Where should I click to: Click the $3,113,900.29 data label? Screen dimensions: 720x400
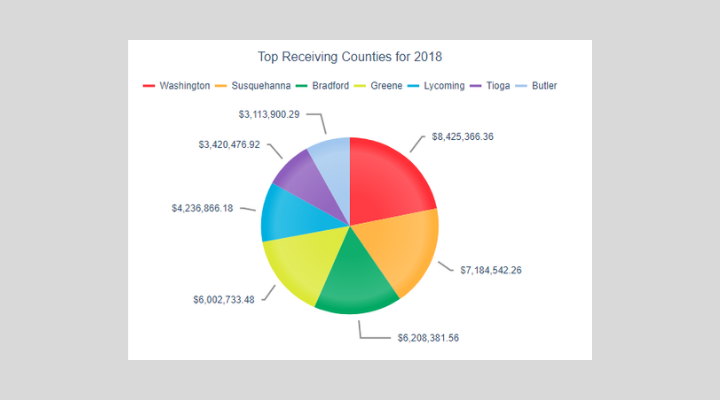pos(269,114)
